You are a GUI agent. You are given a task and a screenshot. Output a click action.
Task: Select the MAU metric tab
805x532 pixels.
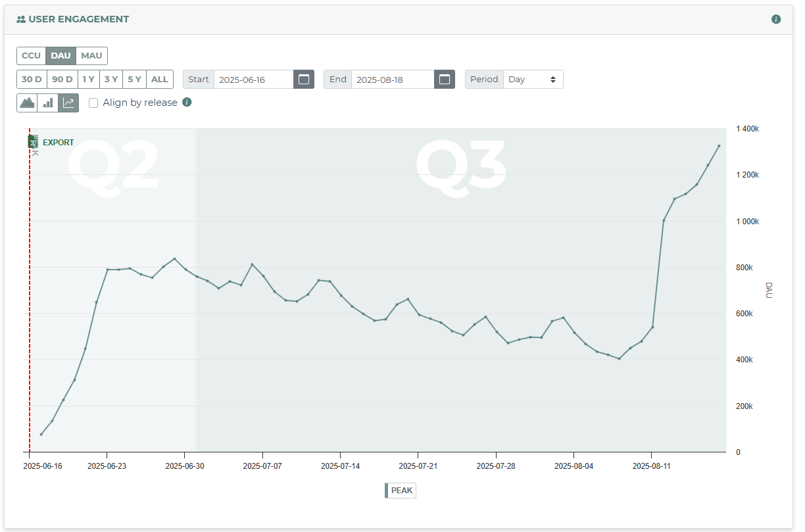[x=91, y=56]
